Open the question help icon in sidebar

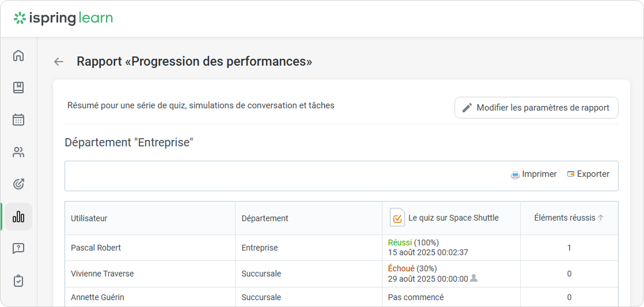click(x=18, y=249)
